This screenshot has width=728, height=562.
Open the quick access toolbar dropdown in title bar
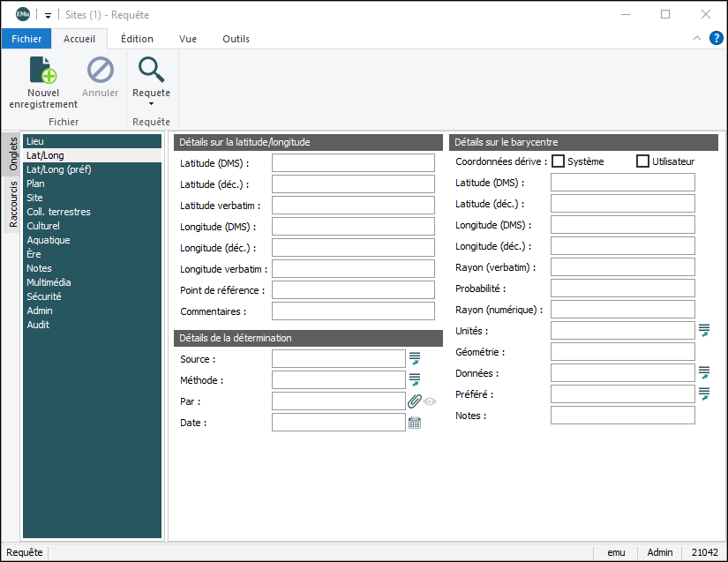tap(48, 15)
